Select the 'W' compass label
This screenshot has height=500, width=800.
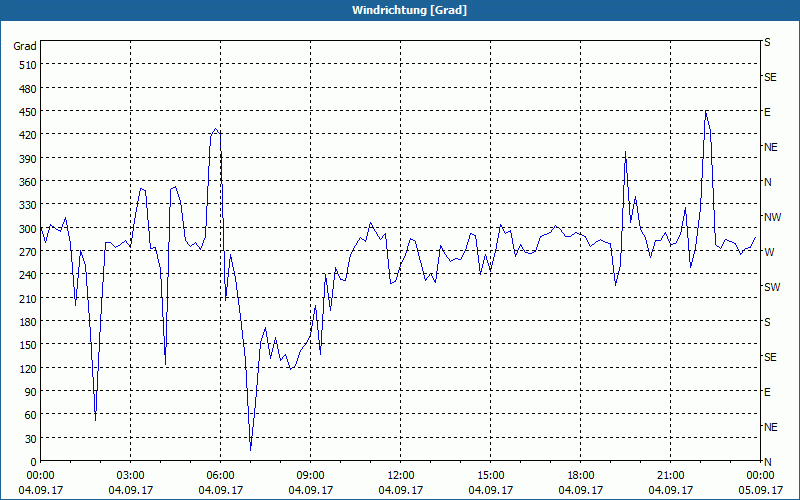[x=769, y=252]
